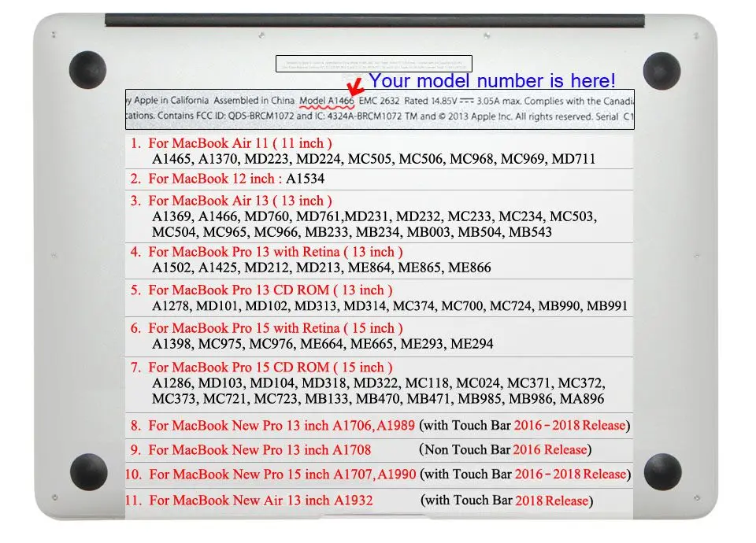The image size is (756, 543).
Task: Select heading 'For MacBook Air 11 ( 11 inch )'
Action: point(240,143)
